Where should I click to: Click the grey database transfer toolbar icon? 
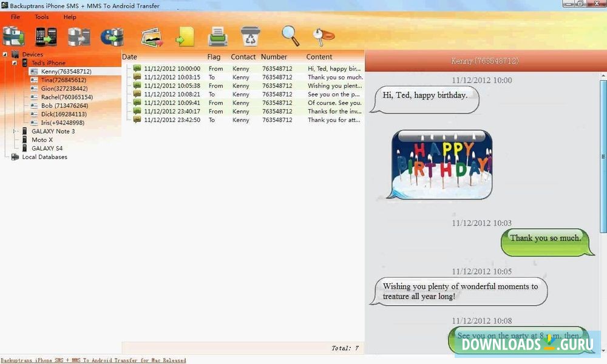click(x=79, y=37)
